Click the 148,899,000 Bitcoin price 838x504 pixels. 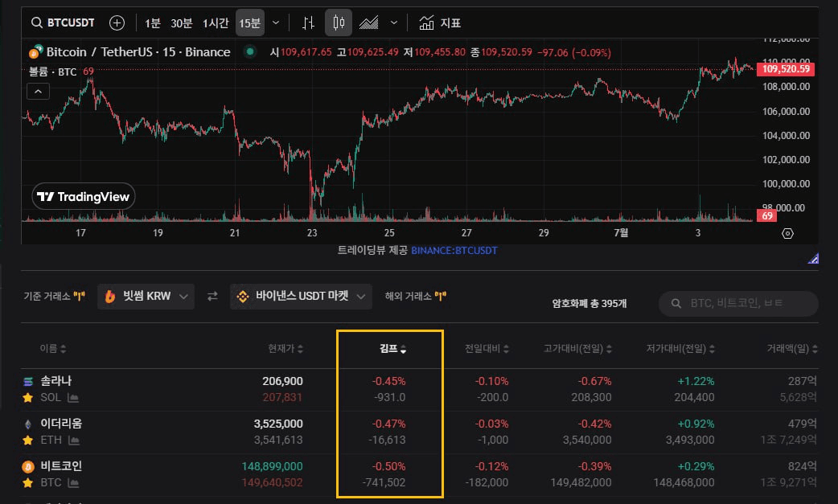272,466
